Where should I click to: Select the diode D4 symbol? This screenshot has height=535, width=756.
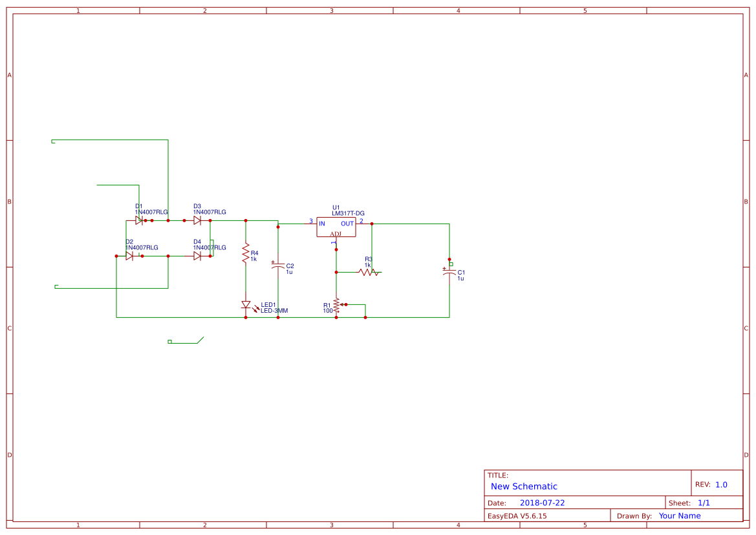197,255
